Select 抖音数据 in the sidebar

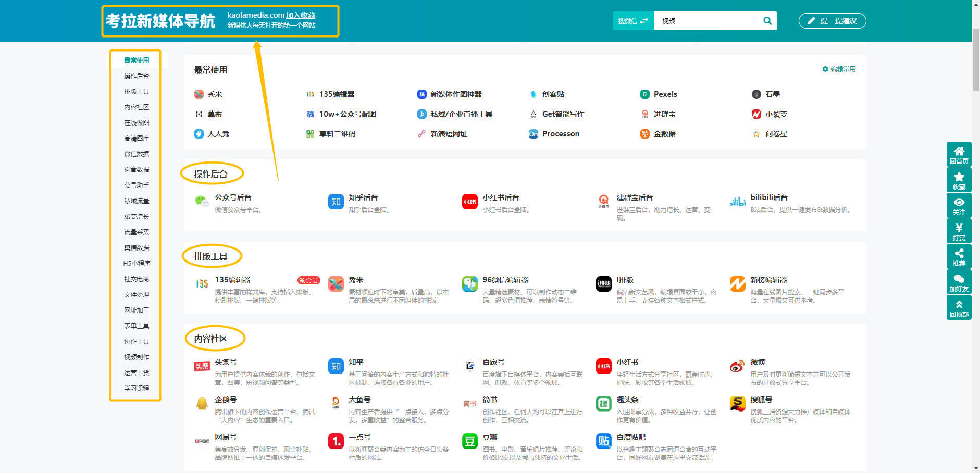(x=137, y=170)
